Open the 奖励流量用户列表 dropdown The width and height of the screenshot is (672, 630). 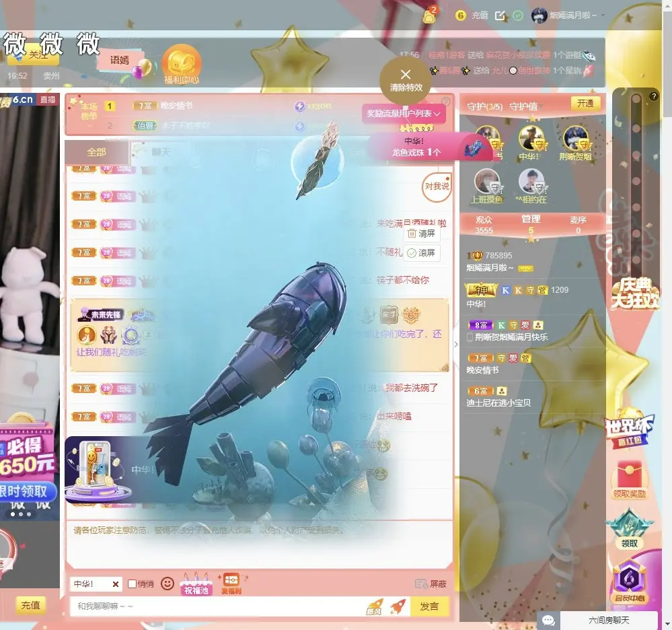(x=404, y=114)
